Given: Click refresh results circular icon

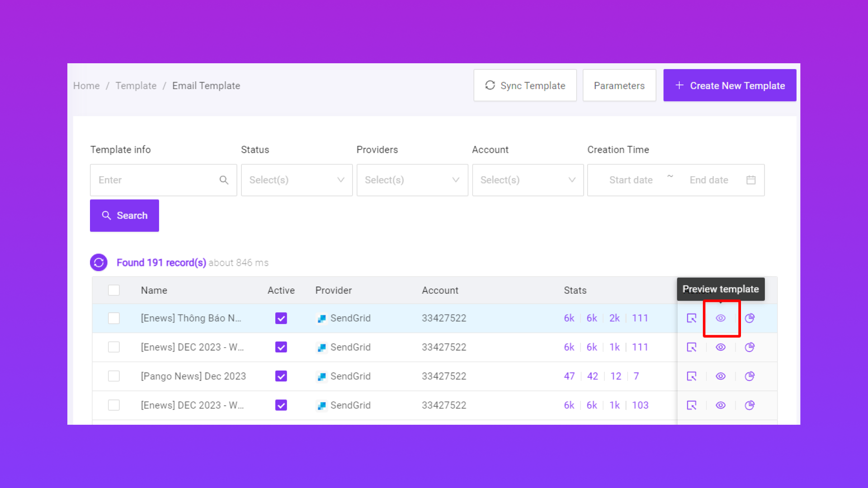Looking at the screenshot, I should [99, 263].
